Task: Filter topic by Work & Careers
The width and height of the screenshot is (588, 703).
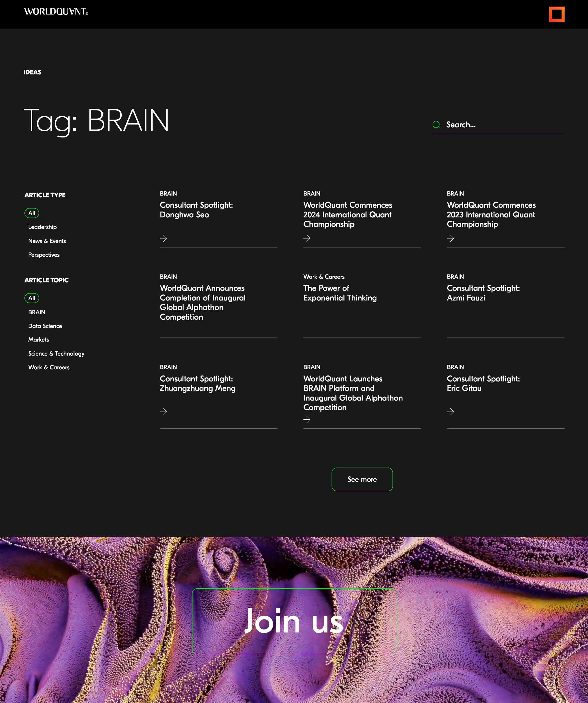Action: [x=49, y=367]
